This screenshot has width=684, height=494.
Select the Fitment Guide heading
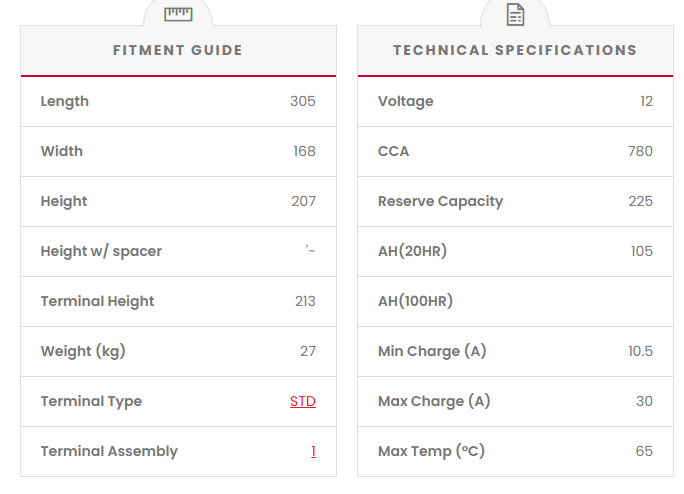tap(178, 50)
